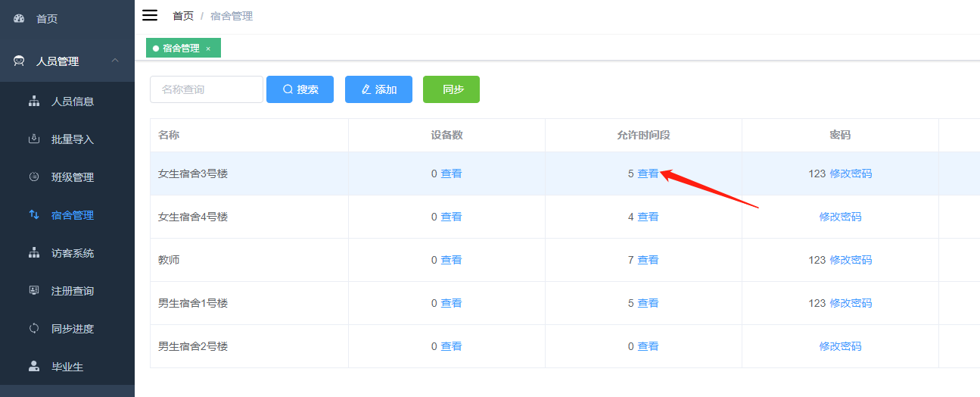Select the 男生宿舍1号楼 name cell

(249, 303)
